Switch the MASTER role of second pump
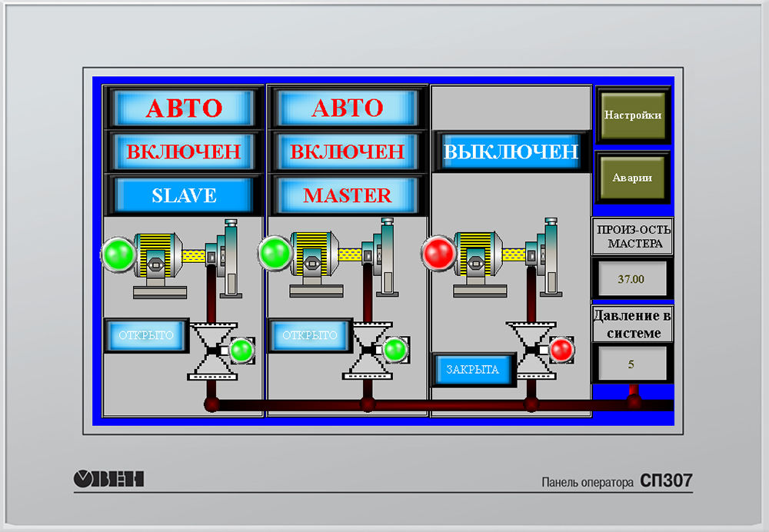 [347, 195]
